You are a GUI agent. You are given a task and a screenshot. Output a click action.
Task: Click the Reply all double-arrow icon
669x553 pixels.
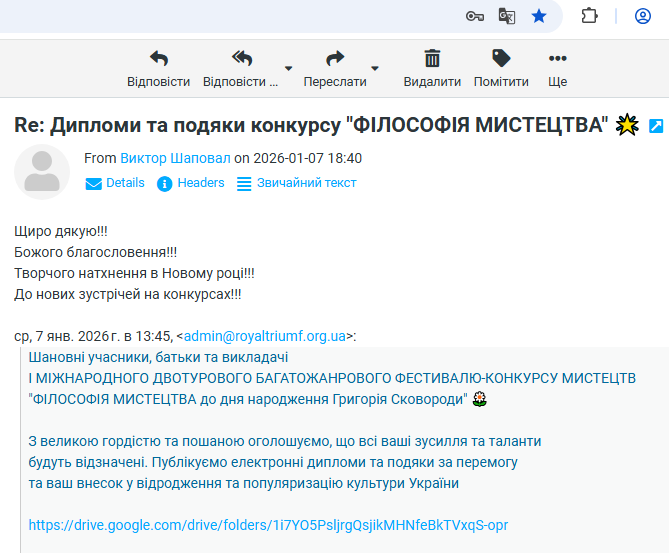pos(241,59)
